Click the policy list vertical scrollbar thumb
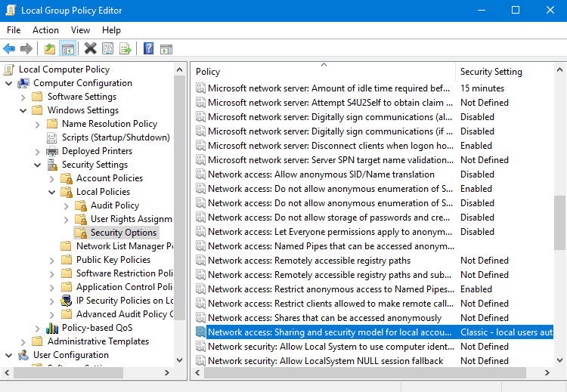Image resolution: width=567 pixels, height=392 pixels. pos(559,223)
